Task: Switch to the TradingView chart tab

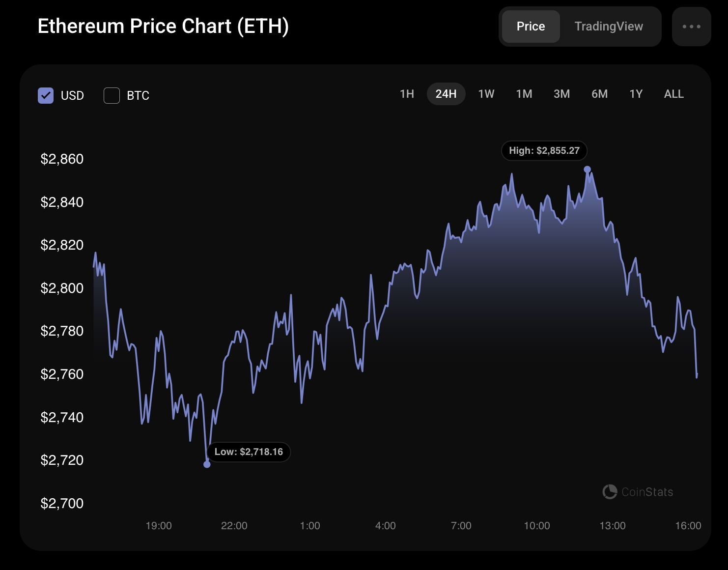Action: [x=609, y=27]
